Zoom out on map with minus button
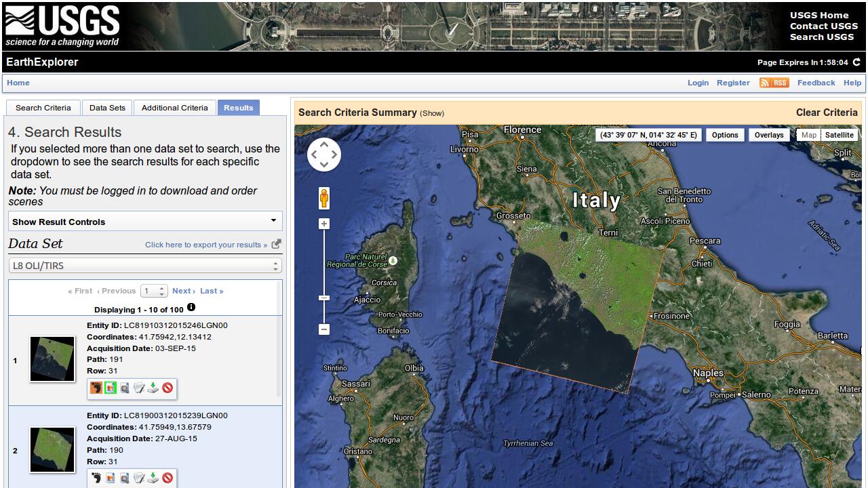 click(324, 329)
